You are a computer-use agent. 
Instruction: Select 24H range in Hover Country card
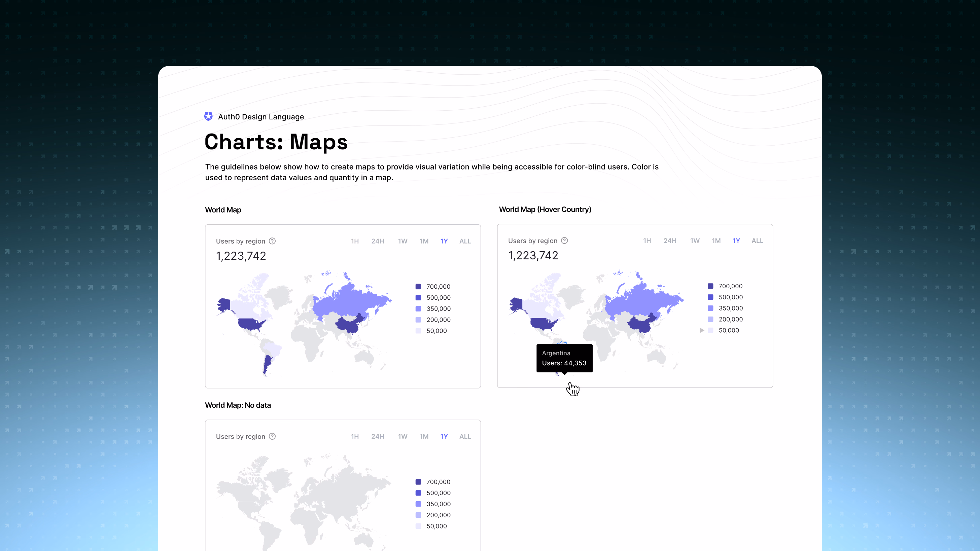pos(670,241)
